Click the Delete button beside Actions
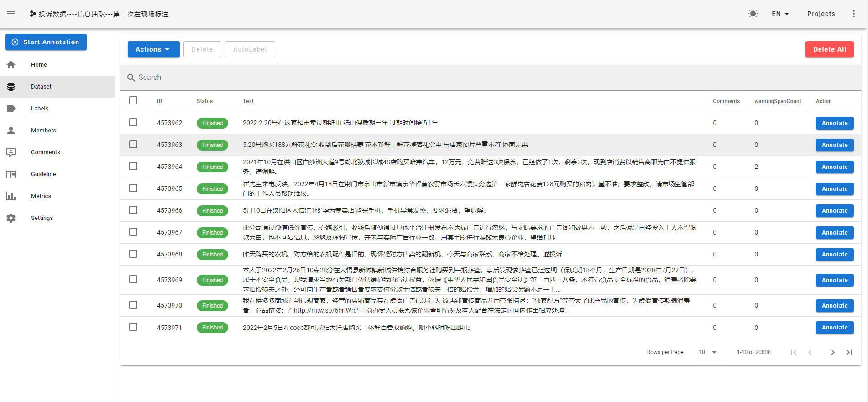This screenshot has height=402, width=868. (202, 49)
